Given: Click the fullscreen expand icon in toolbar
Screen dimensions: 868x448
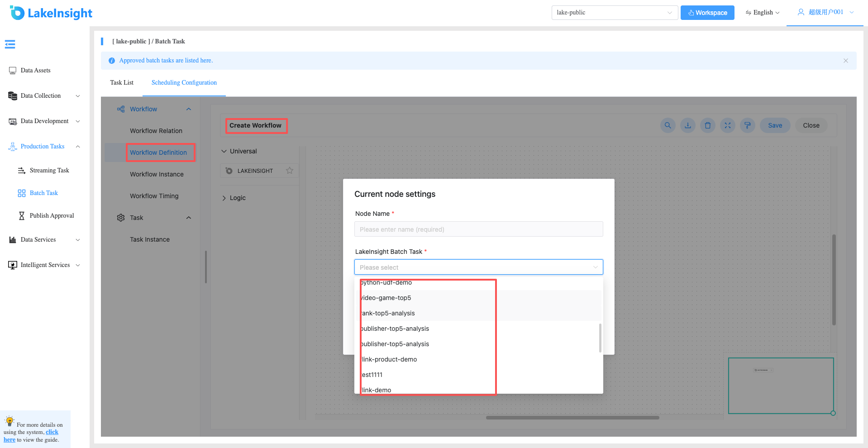Looking at the screenshot, I should 727,125.
